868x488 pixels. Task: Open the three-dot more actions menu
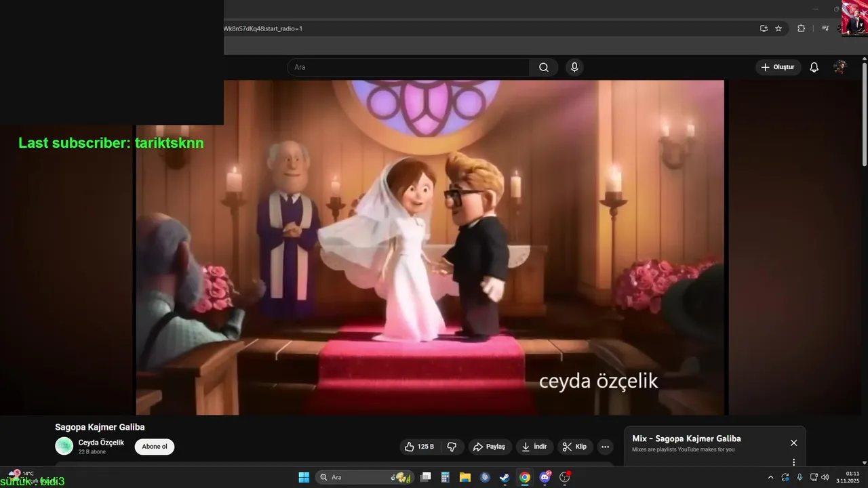pos(606,447)
